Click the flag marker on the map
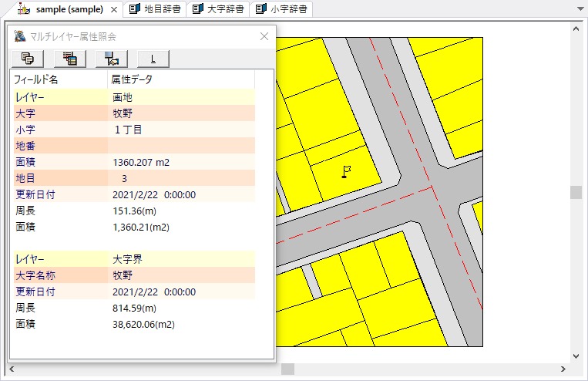 (346, 172)
